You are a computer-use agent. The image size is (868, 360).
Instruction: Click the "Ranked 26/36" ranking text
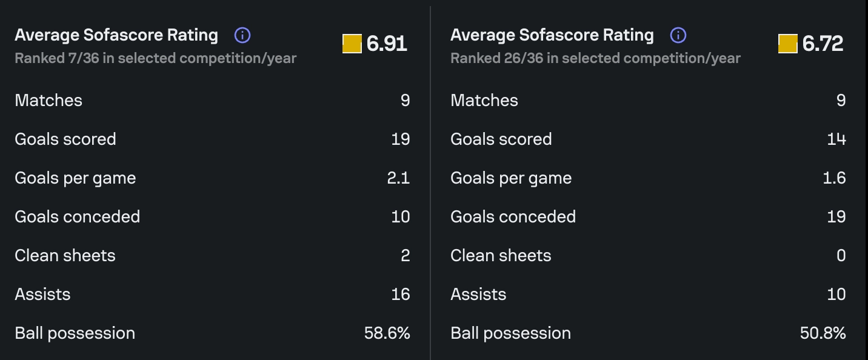[595, 59]
